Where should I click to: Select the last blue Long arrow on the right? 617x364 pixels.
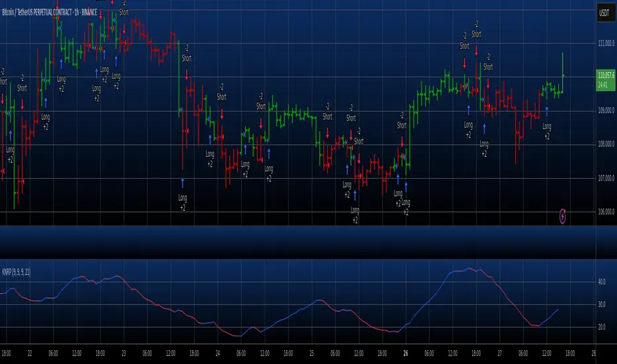pos(547,111)
